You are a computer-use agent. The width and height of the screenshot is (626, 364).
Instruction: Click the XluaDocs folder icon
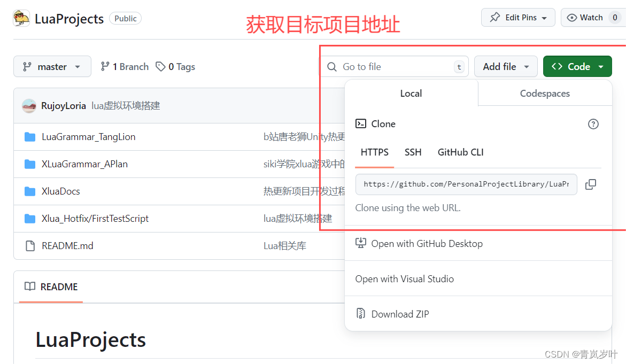[30, 191]
